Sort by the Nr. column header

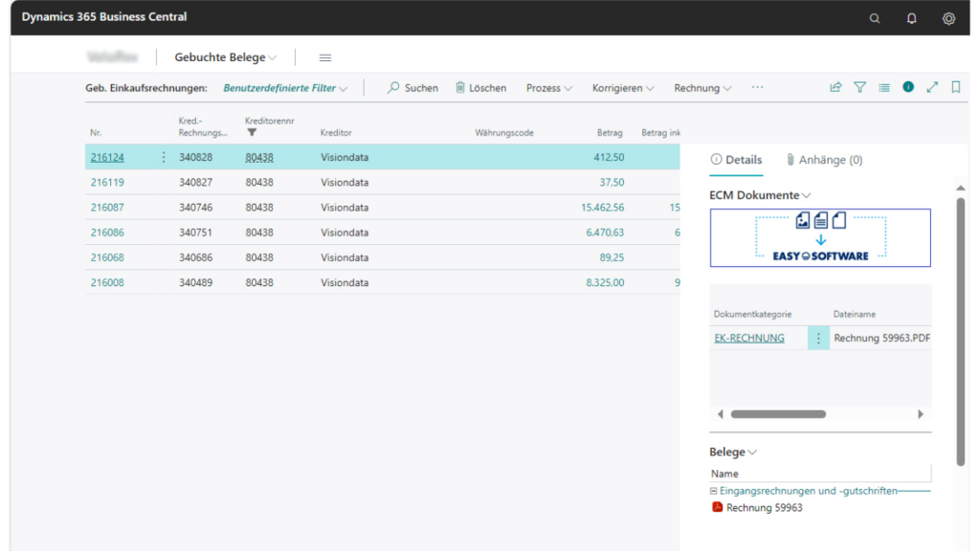click(x=96, y=132)
